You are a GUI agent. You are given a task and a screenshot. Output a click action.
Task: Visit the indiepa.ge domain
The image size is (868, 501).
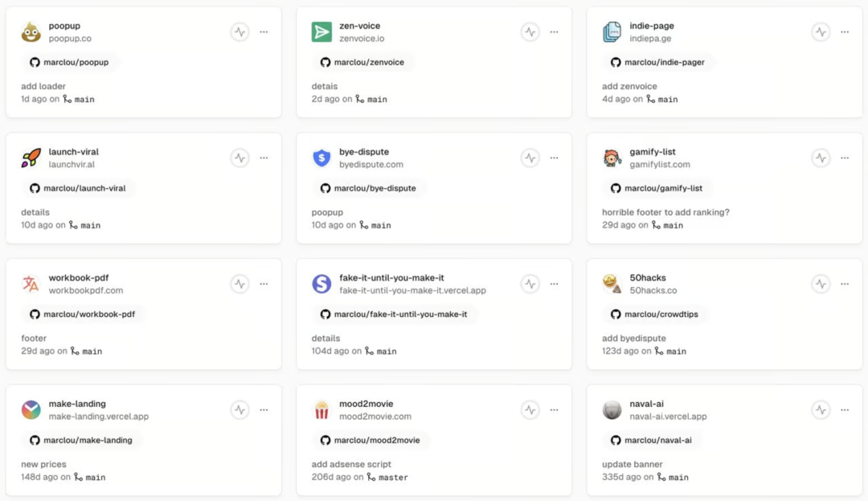[x=650, y=39]
